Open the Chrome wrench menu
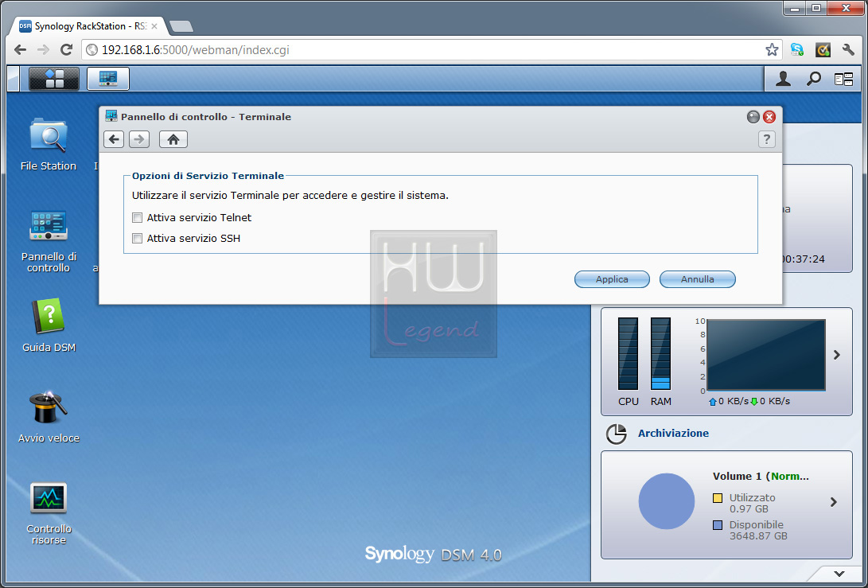The image size is (868, 588). [x=848, y=50]
